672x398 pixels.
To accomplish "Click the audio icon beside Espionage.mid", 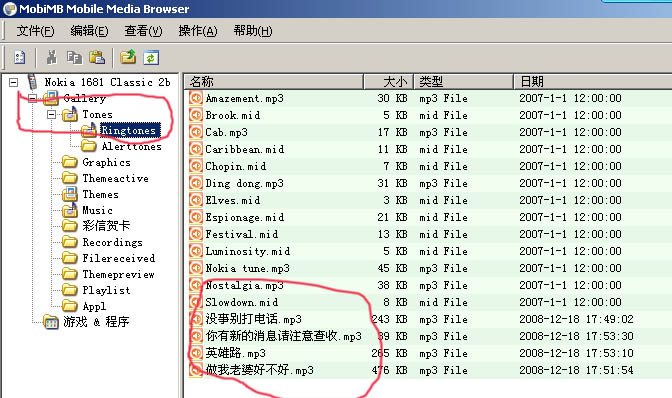I will (x=196, y=217).
